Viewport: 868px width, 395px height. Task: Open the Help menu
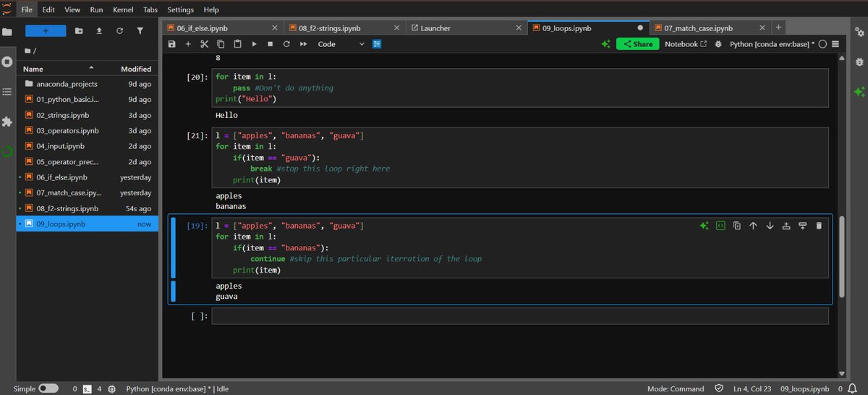pyautogui.click(x=211, y=10)
